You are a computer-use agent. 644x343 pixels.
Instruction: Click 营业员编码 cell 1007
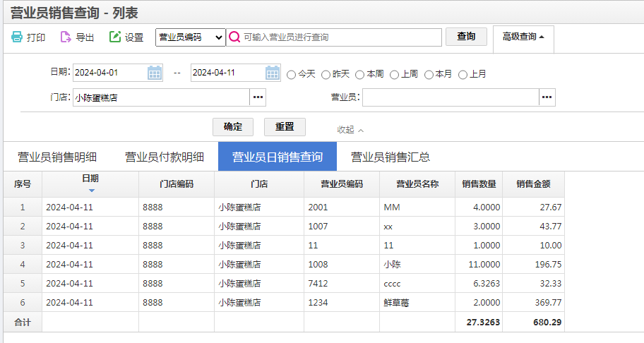[x=342, y=227]
